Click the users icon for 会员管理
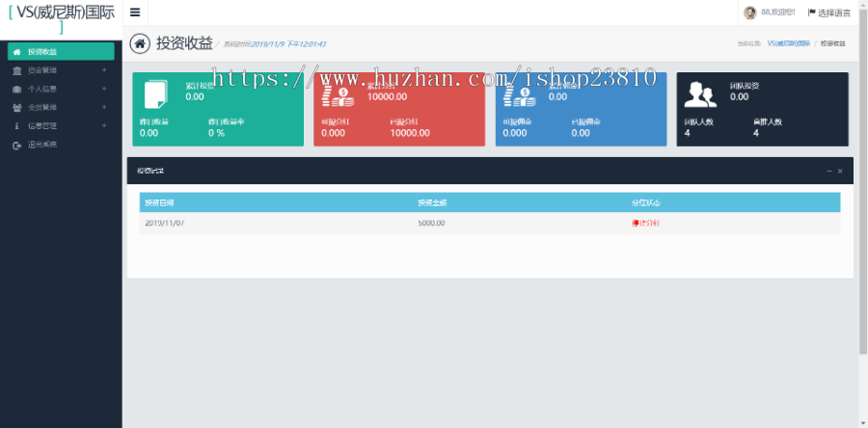 (x=17, y=107)
